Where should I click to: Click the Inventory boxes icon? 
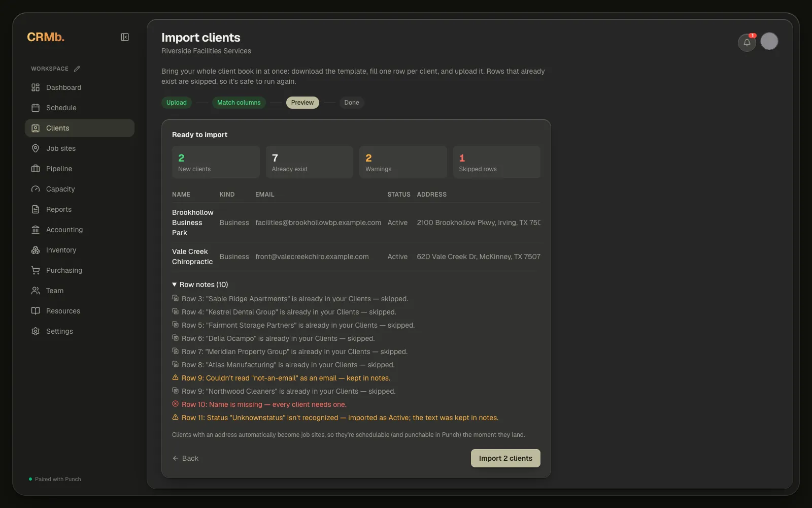point(36,250)
